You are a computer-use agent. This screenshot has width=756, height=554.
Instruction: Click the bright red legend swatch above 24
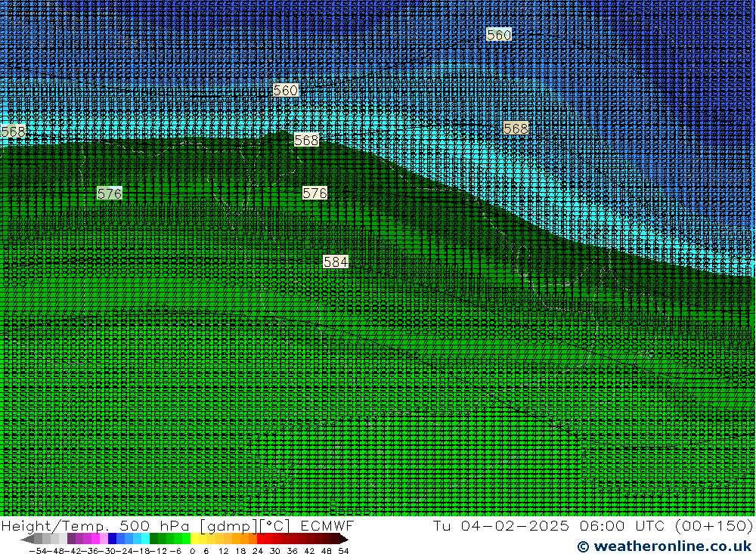pos(262,539)
